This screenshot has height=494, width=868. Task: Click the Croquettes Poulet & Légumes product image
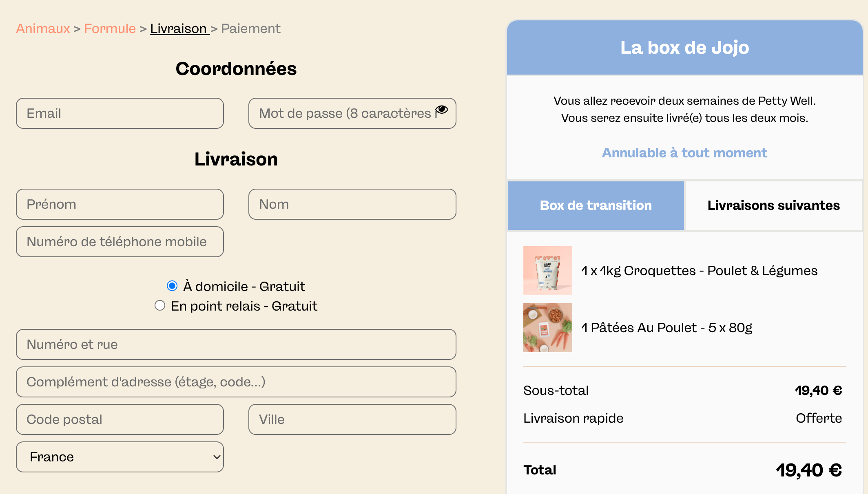548,271
